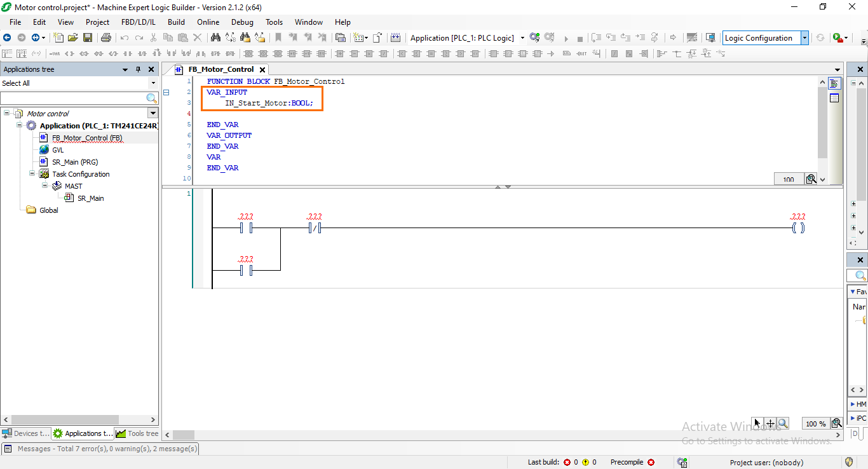Click the Last build status entry
This screenshot has height=469, width=868.
point(562,462)
